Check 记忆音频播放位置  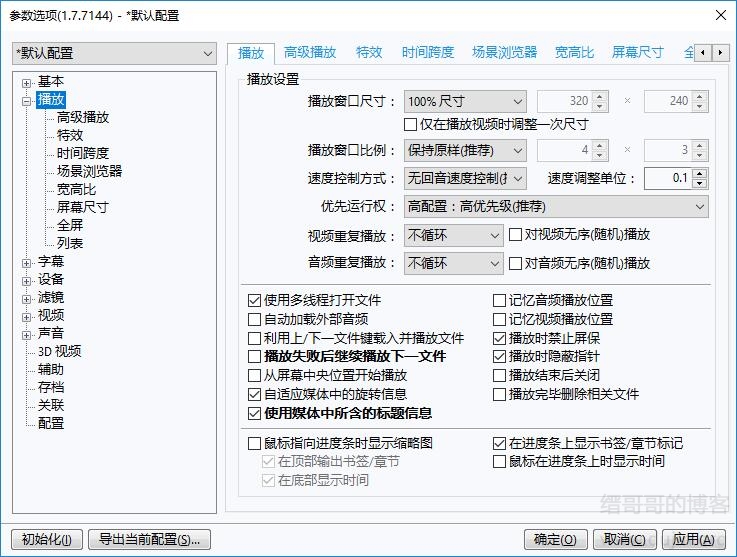point(499,300)
